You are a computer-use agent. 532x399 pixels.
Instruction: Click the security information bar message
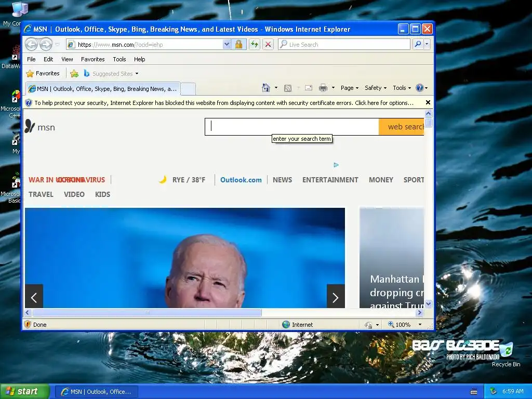(224, 103)
